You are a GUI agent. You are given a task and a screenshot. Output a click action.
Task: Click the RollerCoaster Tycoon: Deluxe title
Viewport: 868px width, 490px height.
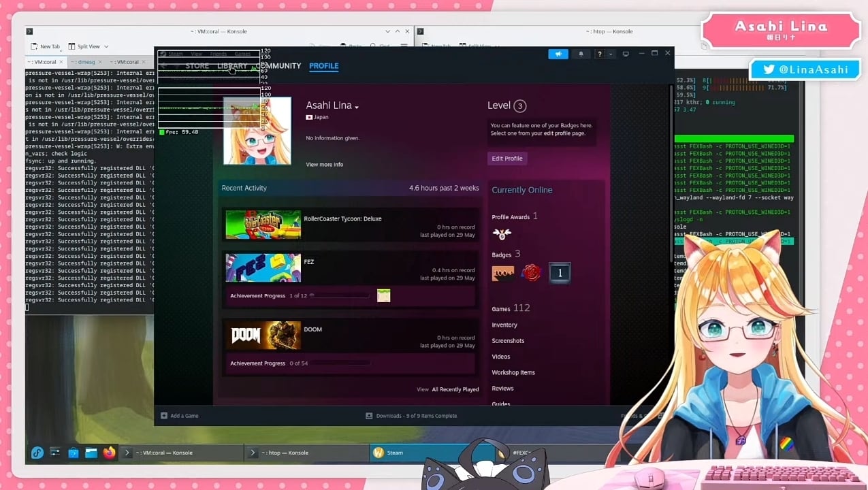click(x=342, y=219)
